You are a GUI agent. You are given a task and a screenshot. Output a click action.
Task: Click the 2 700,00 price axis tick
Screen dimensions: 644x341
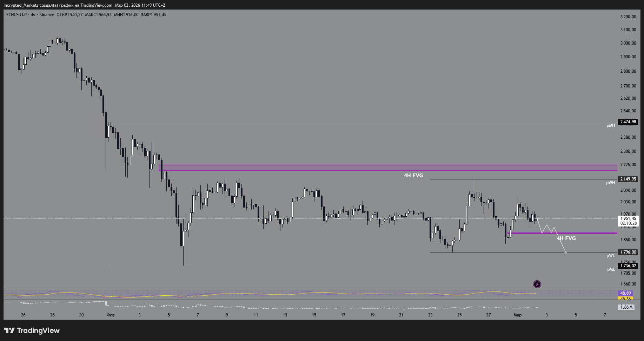(628, 86)
